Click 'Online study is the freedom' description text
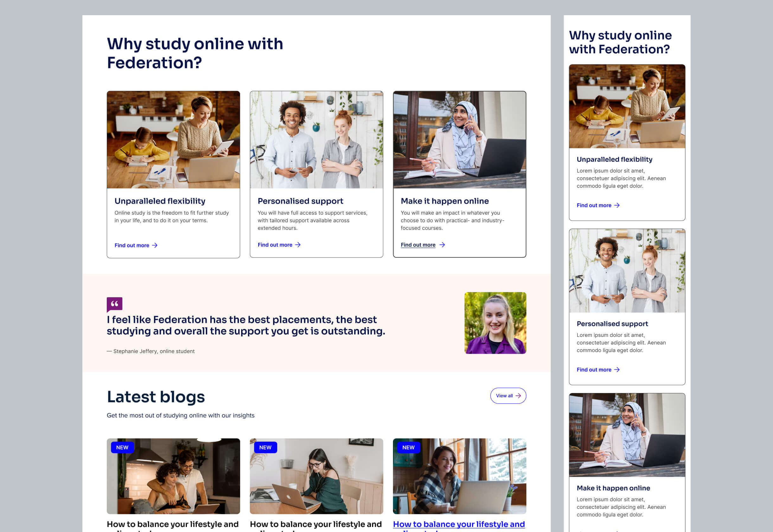Screen dimensions: 773x532 coord(172,217)
